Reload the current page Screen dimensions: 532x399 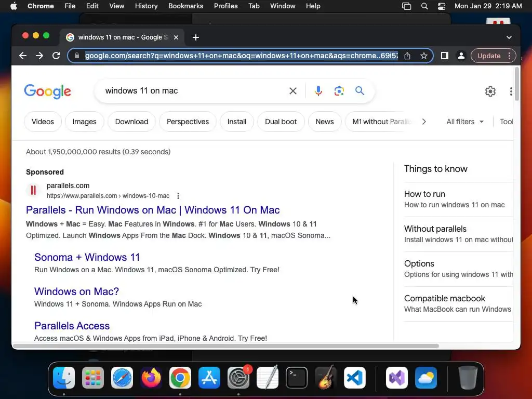point(56,56)
